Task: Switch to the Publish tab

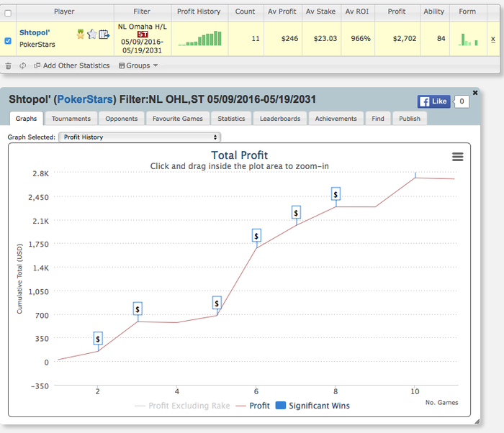Action: tap(410, 119)
